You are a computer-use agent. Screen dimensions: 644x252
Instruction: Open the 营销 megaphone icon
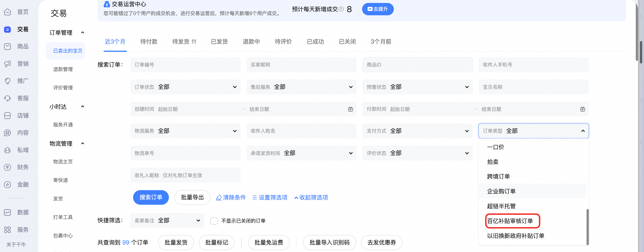[8, 64]
